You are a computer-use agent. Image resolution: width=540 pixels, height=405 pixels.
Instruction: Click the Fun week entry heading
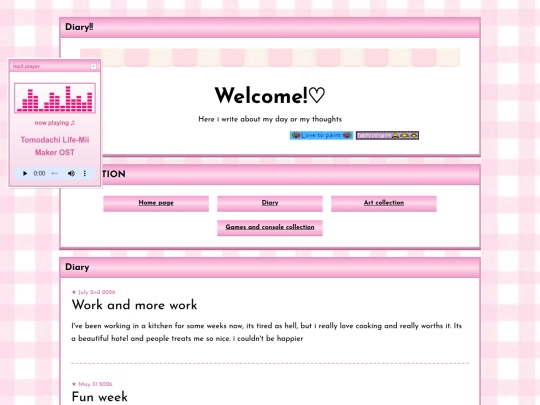100,397
